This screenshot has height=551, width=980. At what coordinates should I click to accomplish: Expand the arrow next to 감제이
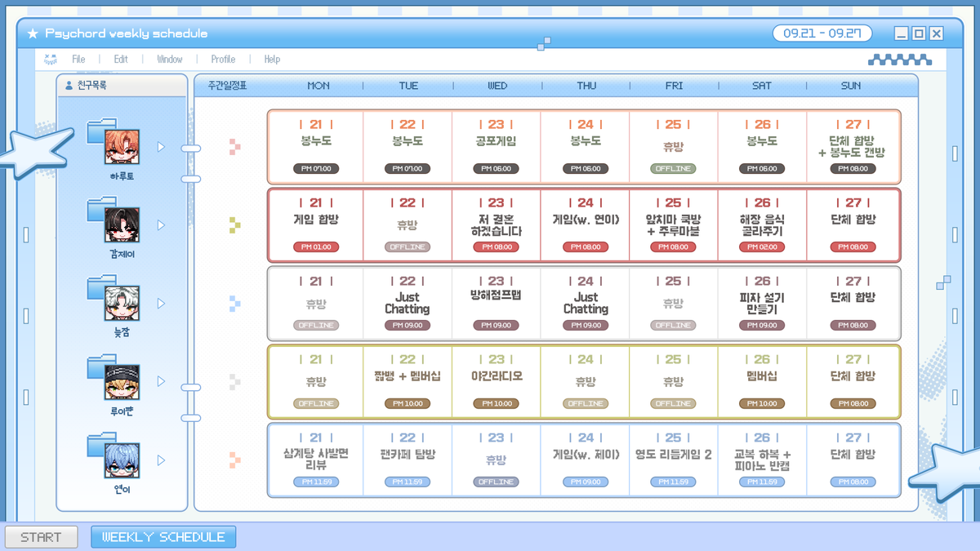tap(161, 225)
